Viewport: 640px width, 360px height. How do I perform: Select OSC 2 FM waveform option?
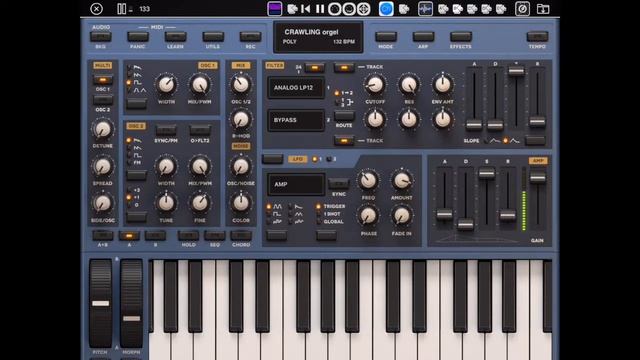click(x=130, y=162)
